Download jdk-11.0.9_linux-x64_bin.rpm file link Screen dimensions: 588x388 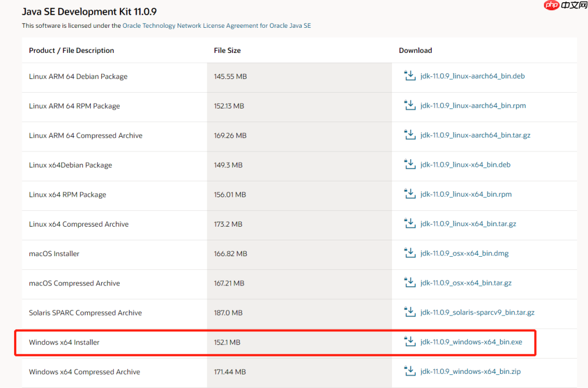[x=466, y=195]
